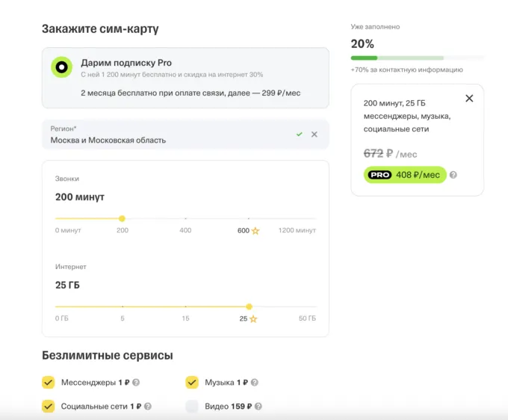Uncheck the Музыка checkbox

[192, 383]
